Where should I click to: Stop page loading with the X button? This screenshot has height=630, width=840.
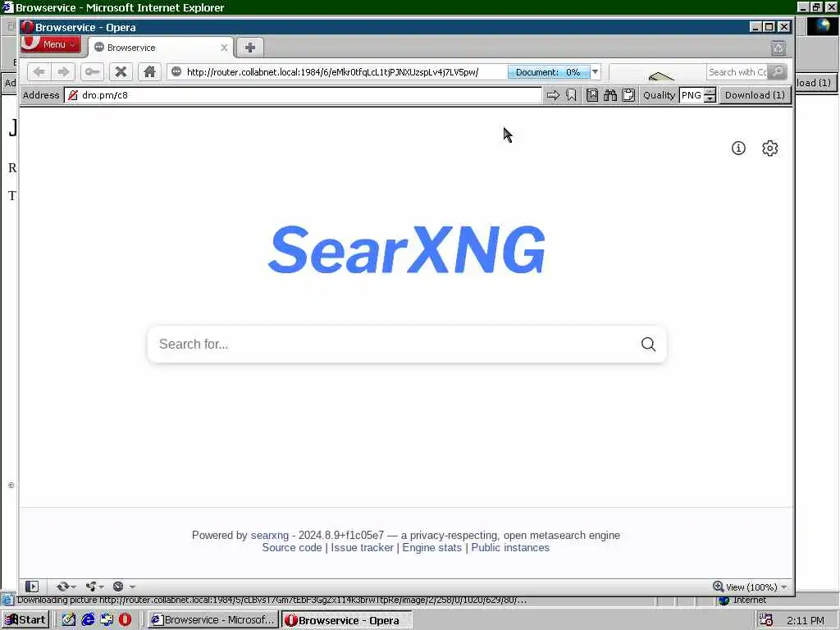(x=121, y=72)
